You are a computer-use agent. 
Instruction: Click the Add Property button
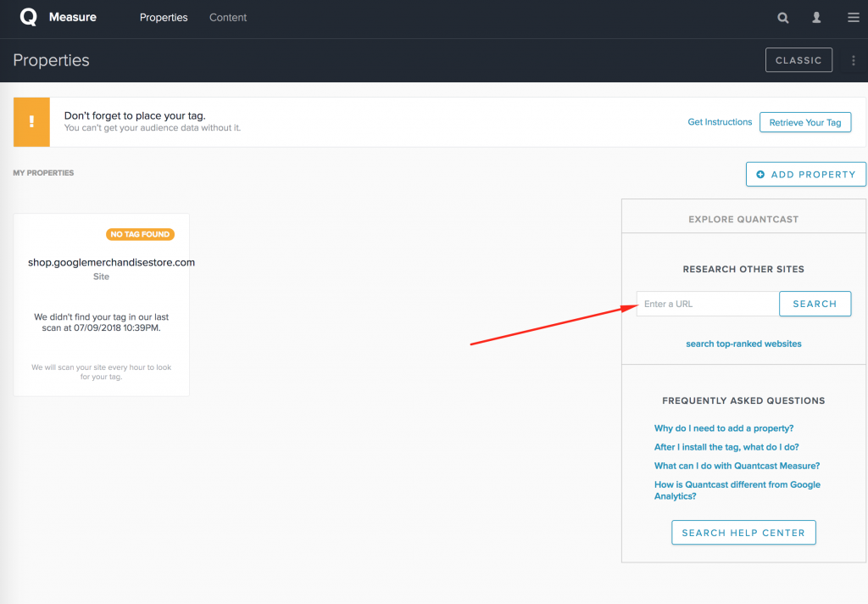[805, 174]
